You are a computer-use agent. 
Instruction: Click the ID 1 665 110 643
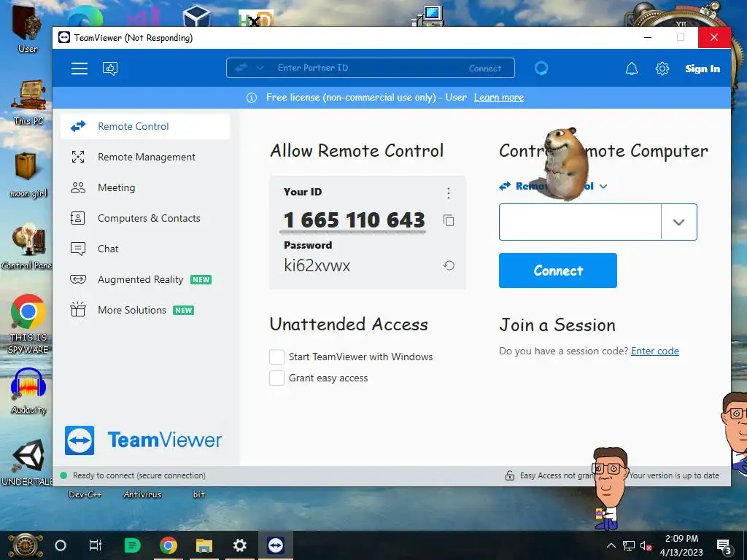click(354, 220)
